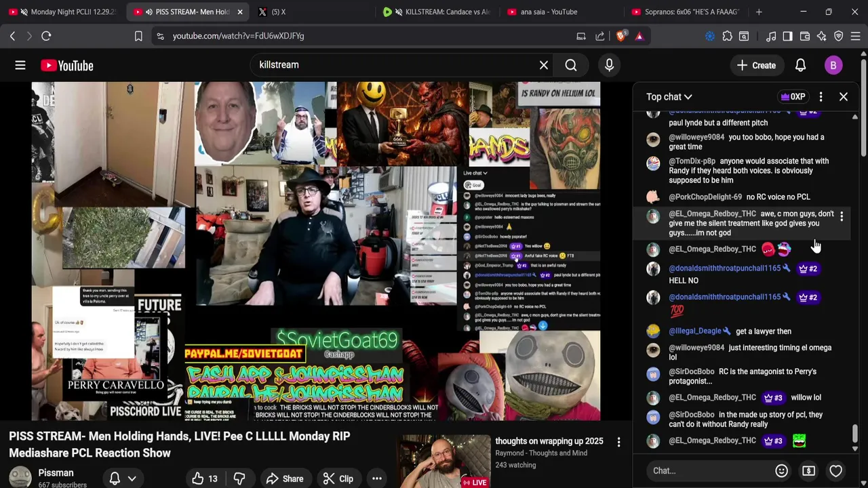Image resolution: width=868 pixels, height=488 pixels.
Task: Dislike the stream video
Action: click(x=239, y=479)
